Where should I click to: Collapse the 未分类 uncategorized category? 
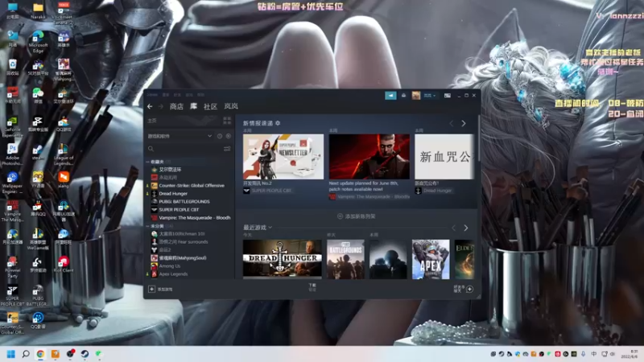pyautogui.click(x=147, y=226)
